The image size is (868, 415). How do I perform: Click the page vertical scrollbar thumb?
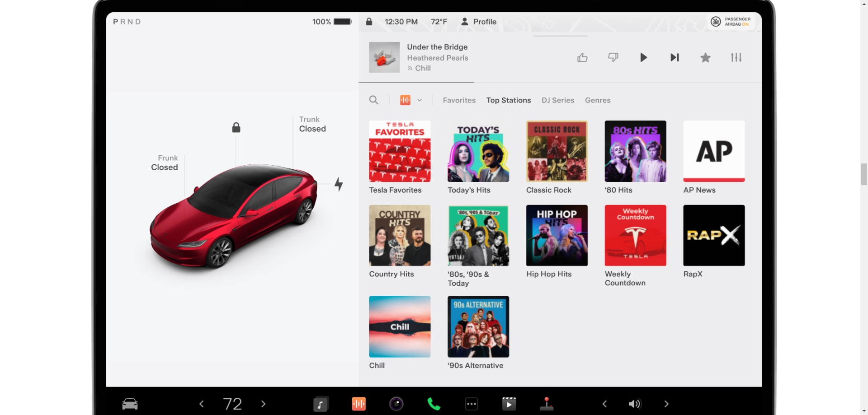864,175
